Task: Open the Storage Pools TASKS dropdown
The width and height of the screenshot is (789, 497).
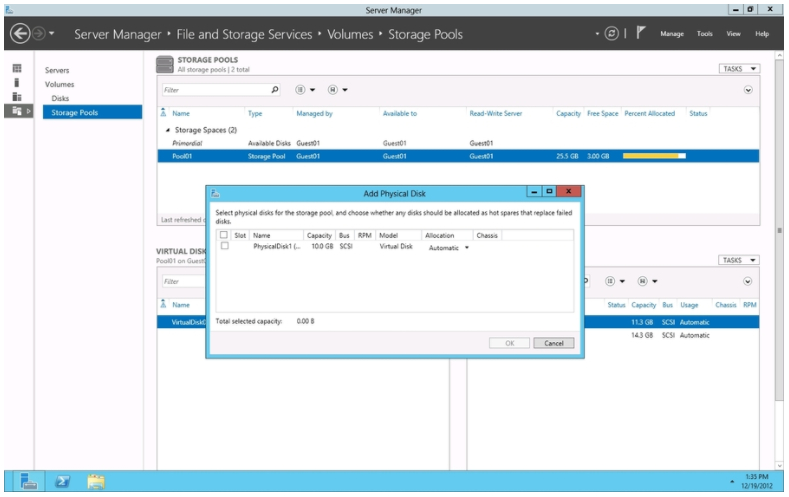Action: click(x=739, y=68)
